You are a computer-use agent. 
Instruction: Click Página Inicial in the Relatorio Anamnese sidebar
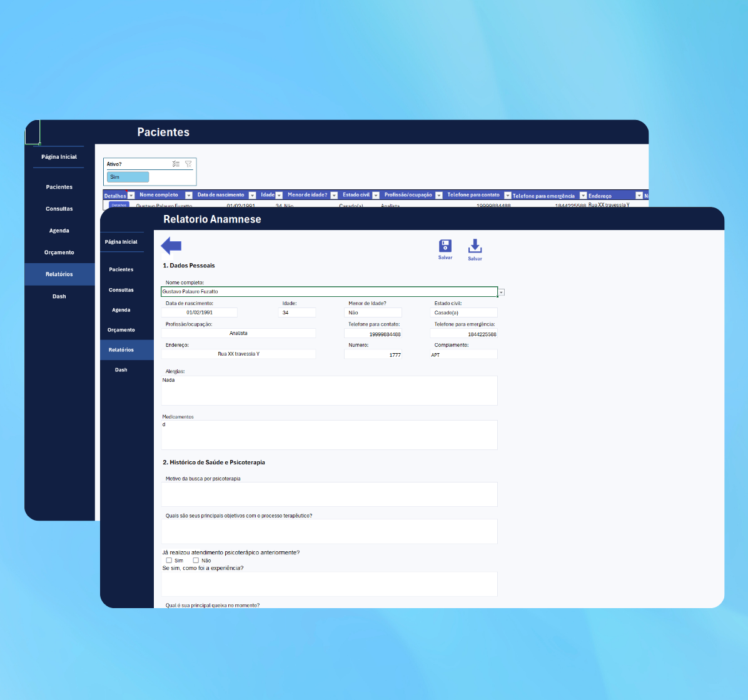(121, 242)
